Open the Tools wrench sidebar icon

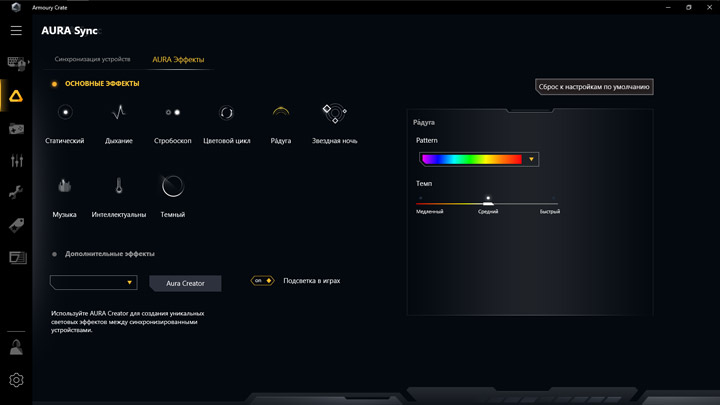(x=16, y=192)
